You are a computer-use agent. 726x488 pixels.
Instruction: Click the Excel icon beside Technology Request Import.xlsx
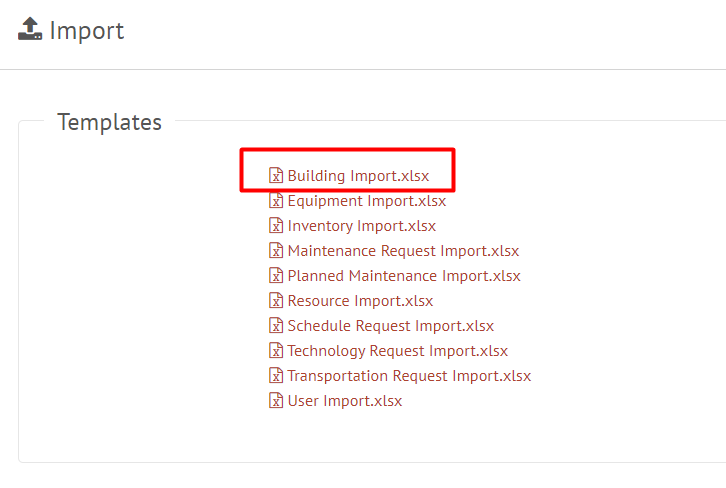point(276,350)
